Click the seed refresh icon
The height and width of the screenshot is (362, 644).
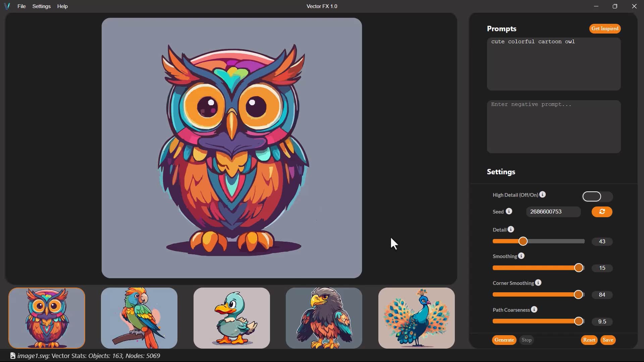(x=602, y=212)
